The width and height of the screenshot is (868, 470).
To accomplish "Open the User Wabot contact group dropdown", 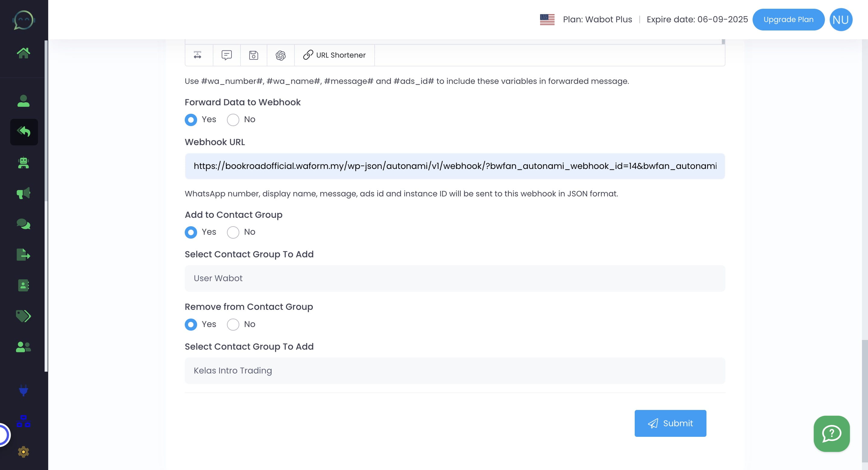I will (x=454, y=278).
